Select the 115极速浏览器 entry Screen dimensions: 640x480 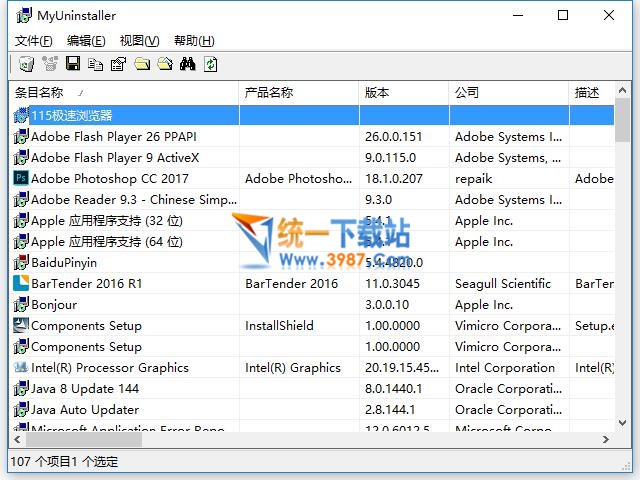[x=72, y=116]
